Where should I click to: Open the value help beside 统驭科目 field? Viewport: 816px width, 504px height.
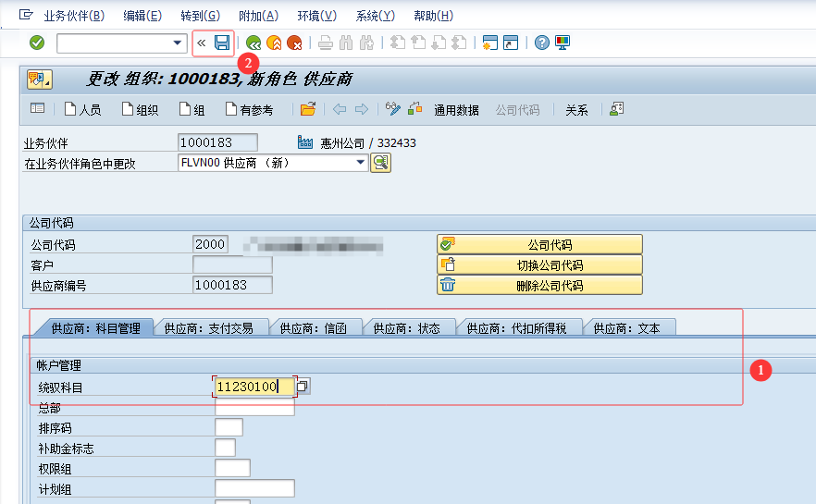pyautogui.click(x=303, y=387)
